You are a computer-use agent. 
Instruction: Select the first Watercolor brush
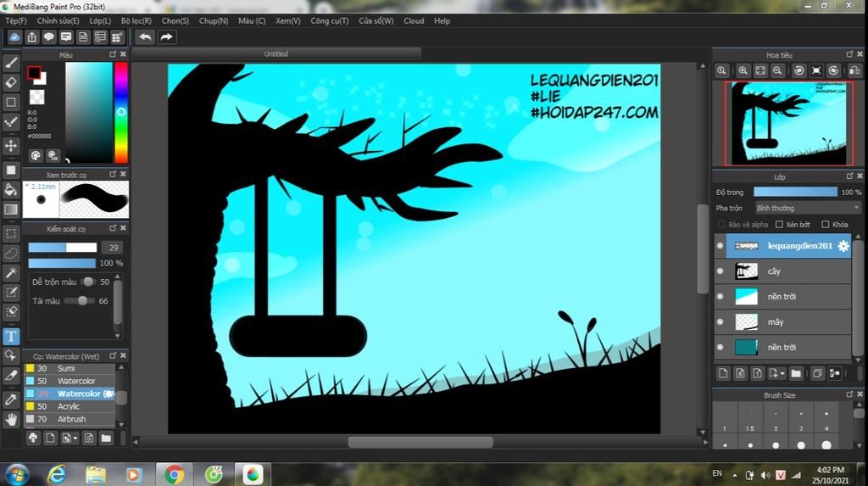coord(70,381)
